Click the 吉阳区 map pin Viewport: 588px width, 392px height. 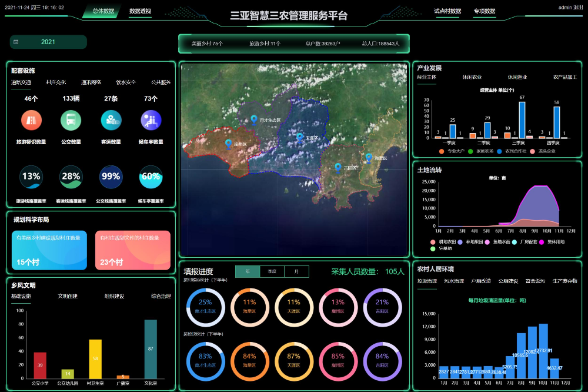coord(338,168)
